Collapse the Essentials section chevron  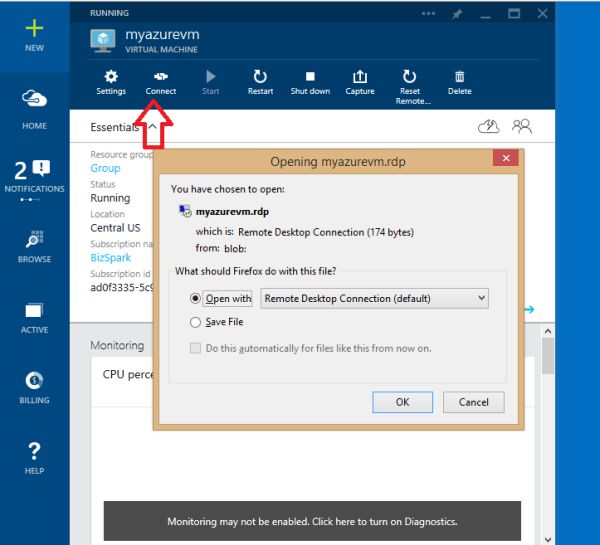(x=152, y=126)
